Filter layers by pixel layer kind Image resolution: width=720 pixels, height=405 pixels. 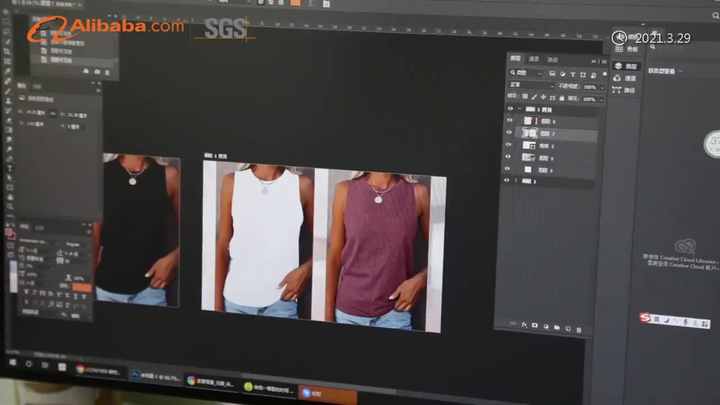coord(552,73)
